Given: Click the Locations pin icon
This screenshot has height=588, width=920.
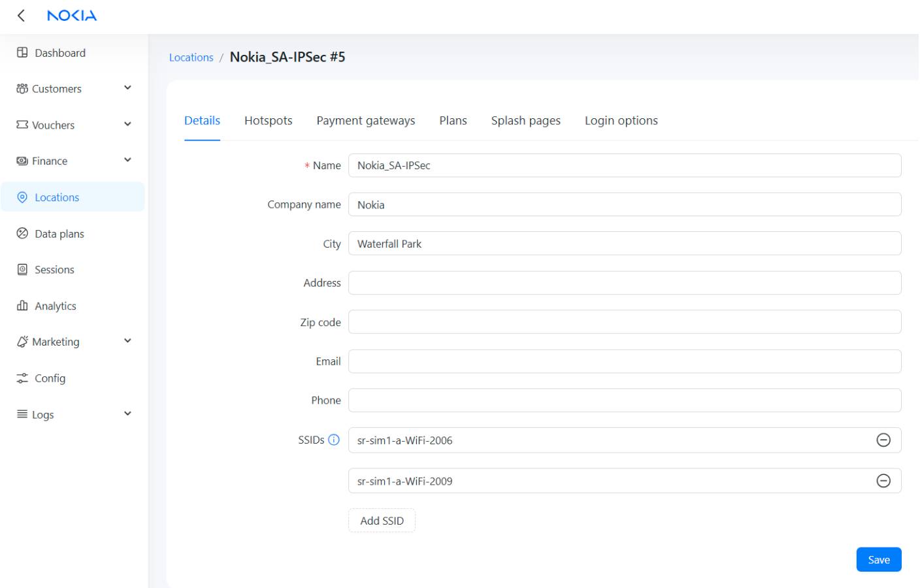Looking at the screenshot, I should click(22, 197).
